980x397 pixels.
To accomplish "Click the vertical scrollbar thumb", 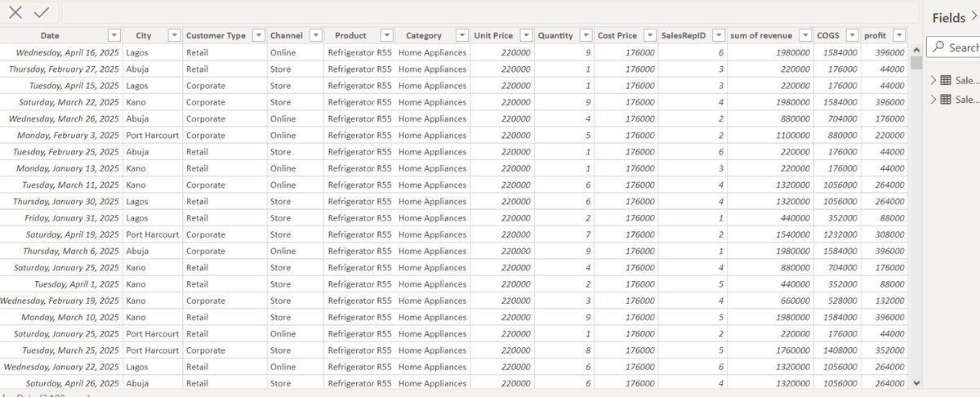I will (x=916, y=63).
